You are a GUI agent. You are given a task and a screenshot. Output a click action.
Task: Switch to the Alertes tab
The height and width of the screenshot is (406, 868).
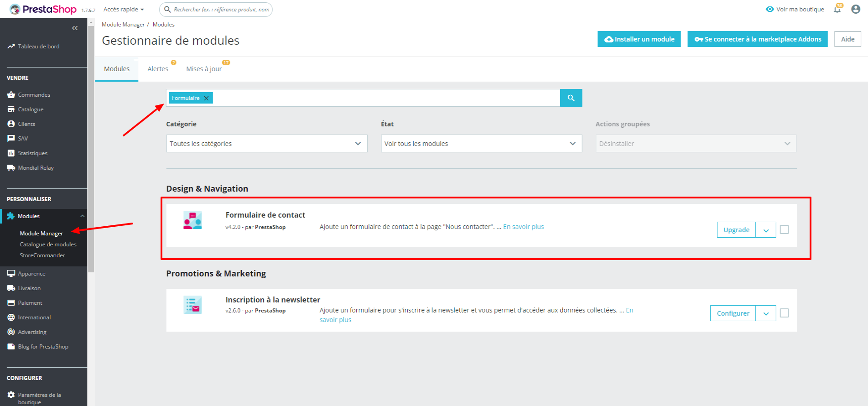click(x=158, y=69)
